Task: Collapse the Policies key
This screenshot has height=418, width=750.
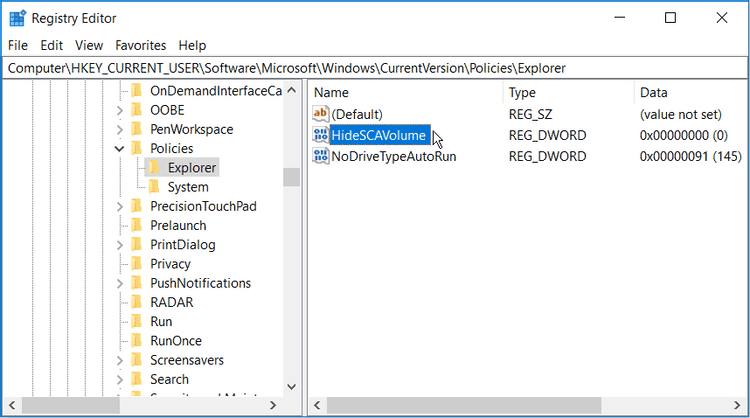Action: tap(120, 149)
